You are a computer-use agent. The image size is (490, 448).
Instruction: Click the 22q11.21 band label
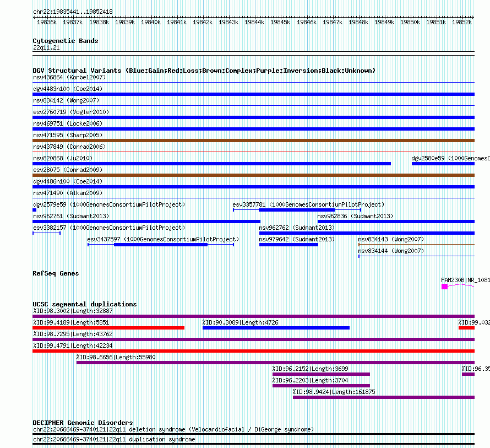[x=46, y=47]
